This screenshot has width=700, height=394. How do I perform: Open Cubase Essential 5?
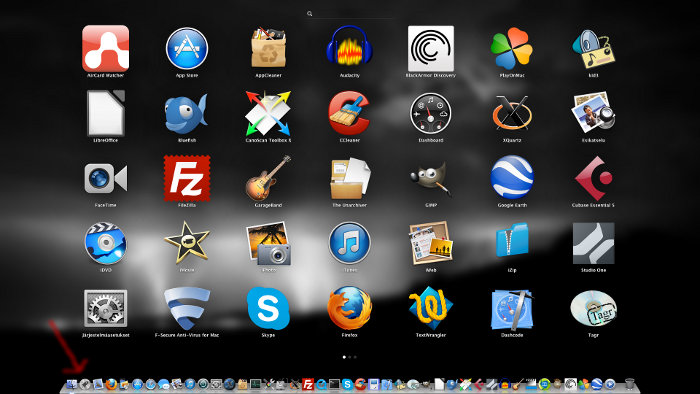tap(593, 178)
